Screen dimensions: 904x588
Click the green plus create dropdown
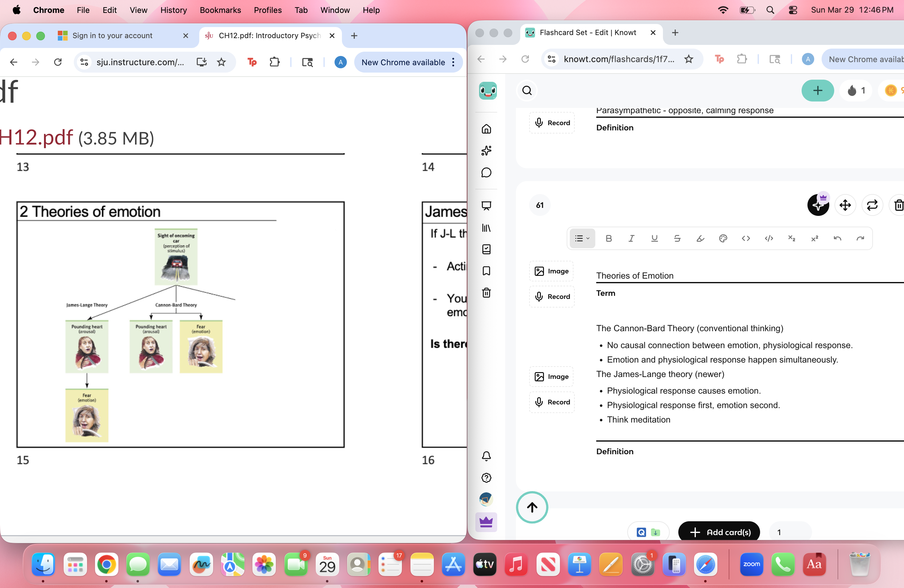point(817,90)
